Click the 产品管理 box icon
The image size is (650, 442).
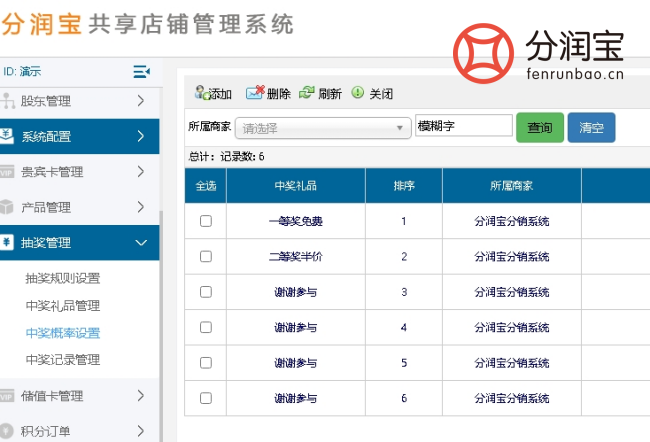7,207
